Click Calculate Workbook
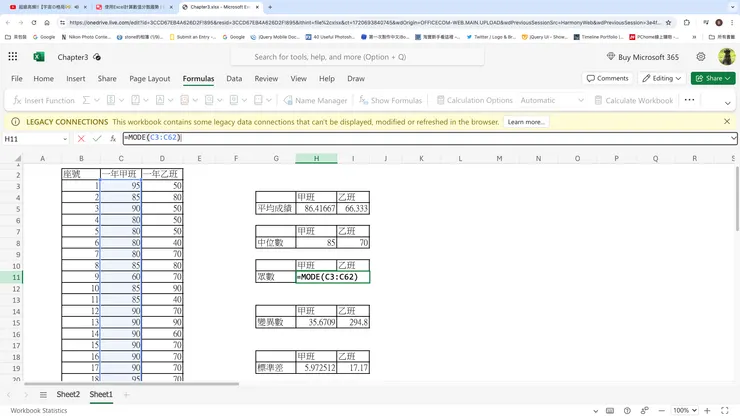 pyautogui.click(x=634, y=100)
